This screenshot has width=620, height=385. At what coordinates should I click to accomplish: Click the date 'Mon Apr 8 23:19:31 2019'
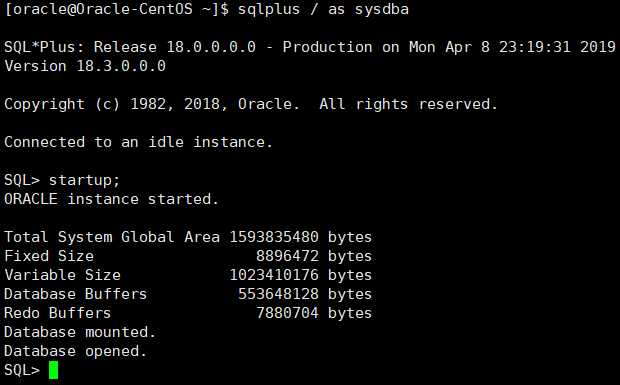pyautogui.click(x=512, y=47)
